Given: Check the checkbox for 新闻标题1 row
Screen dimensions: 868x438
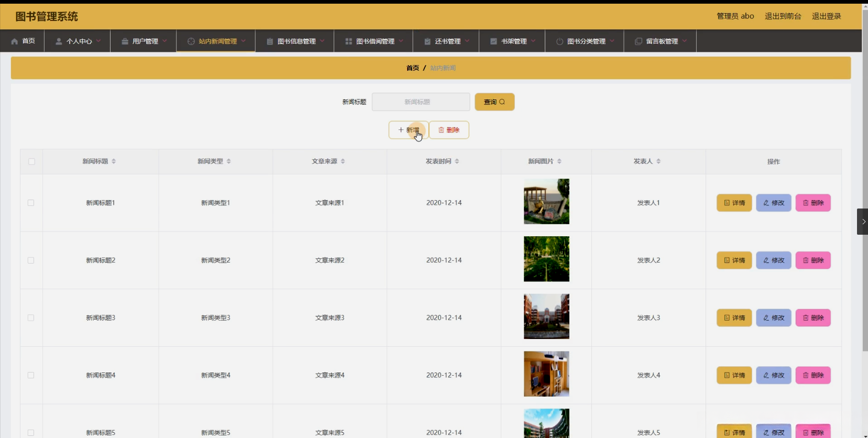Looking at the screenshot, I should coord(31,203).
